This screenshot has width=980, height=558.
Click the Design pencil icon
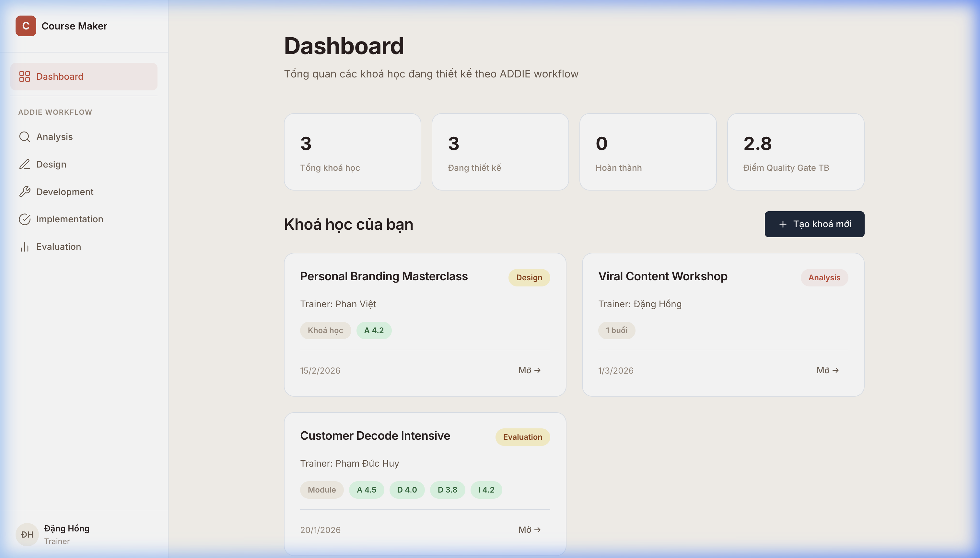[25, 164]
